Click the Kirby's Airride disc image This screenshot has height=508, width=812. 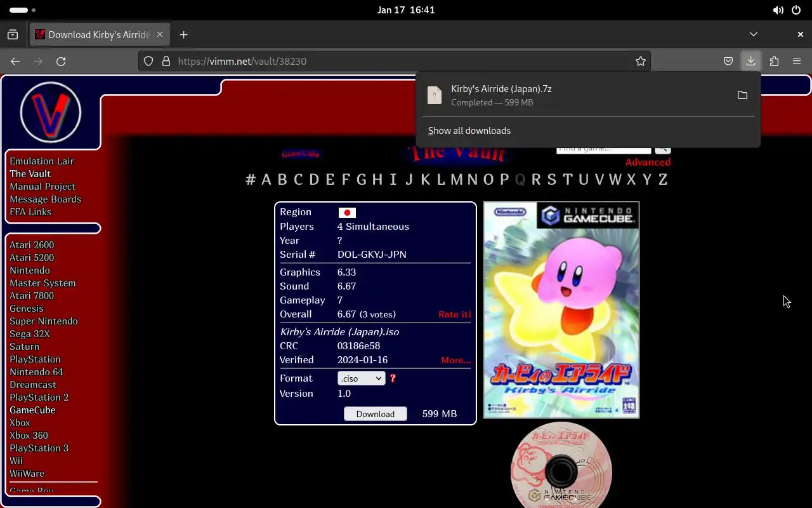pyautogui.click(x=561, y=465)
